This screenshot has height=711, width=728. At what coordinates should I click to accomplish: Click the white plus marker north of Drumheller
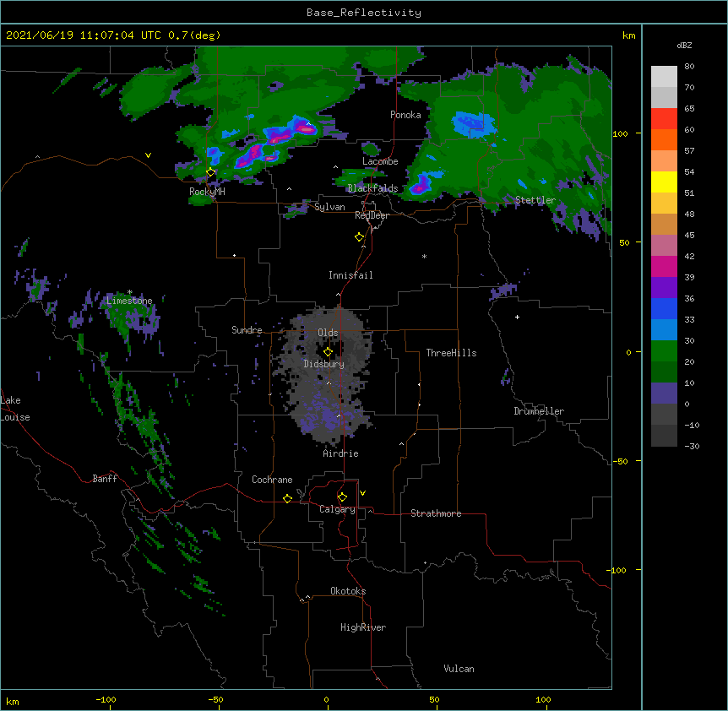(x=517, y=317)
